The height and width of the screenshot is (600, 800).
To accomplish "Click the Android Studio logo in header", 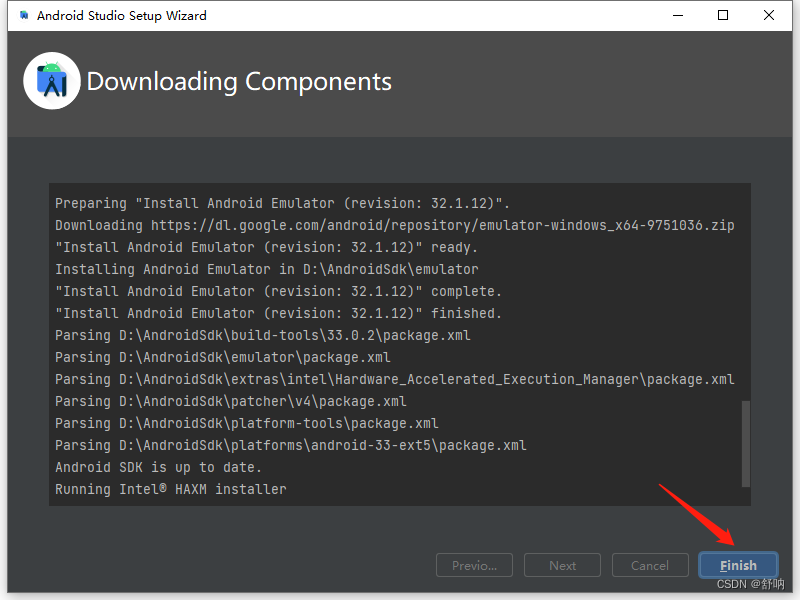I will pyautogui.click(x=52, y=81).
